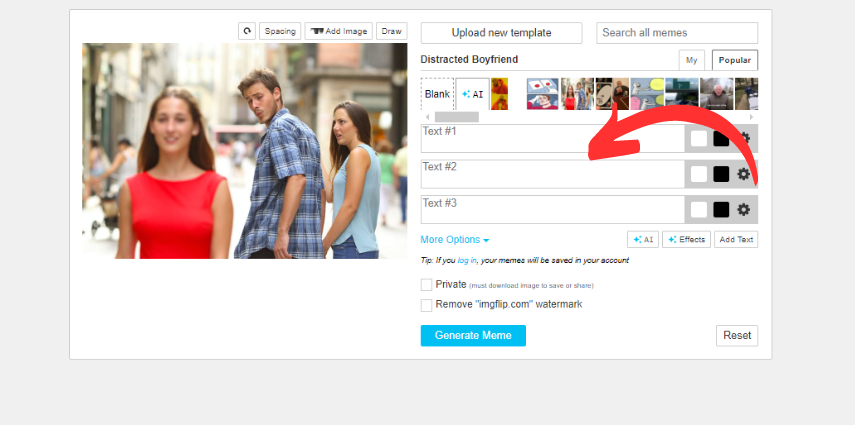The width and height of the screenshot is (855, 425).
Task: Open Text #3 black outline color swatch
Action: coord(721,209)
